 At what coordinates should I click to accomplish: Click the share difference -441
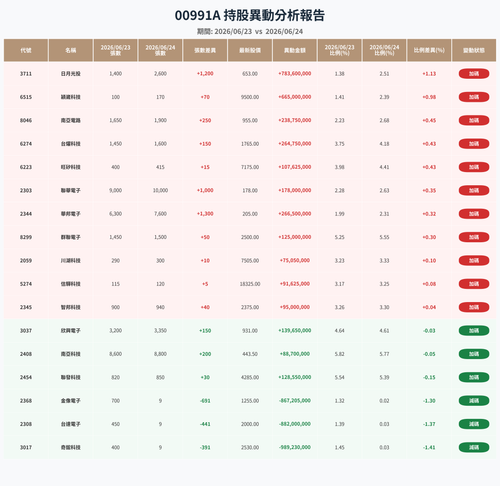pos(205,424)
